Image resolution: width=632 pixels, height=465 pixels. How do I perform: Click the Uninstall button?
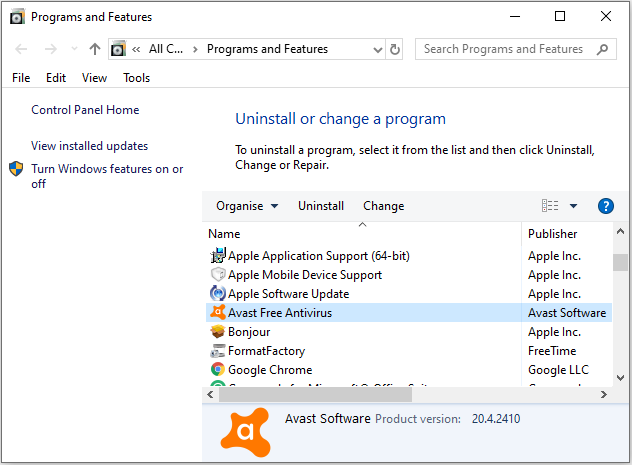pos(321,206)
